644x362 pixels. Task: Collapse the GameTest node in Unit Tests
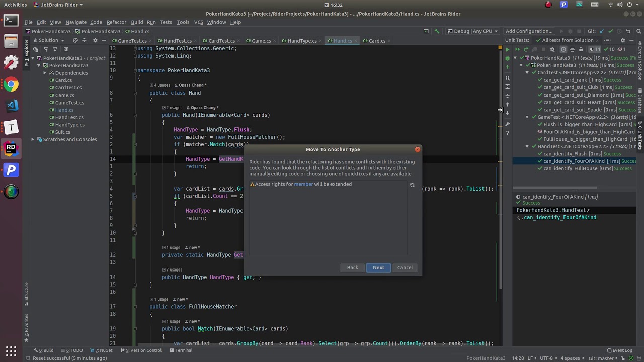(x=527, y=117)
